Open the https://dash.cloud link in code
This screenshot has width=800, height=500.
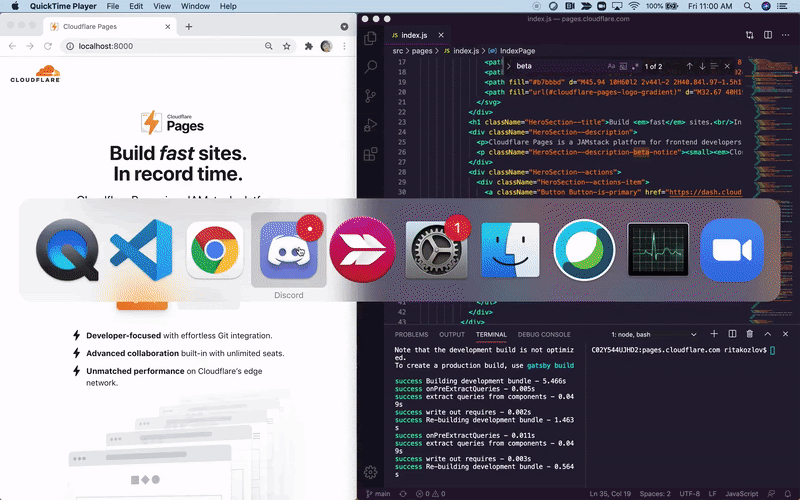(705, 192)
